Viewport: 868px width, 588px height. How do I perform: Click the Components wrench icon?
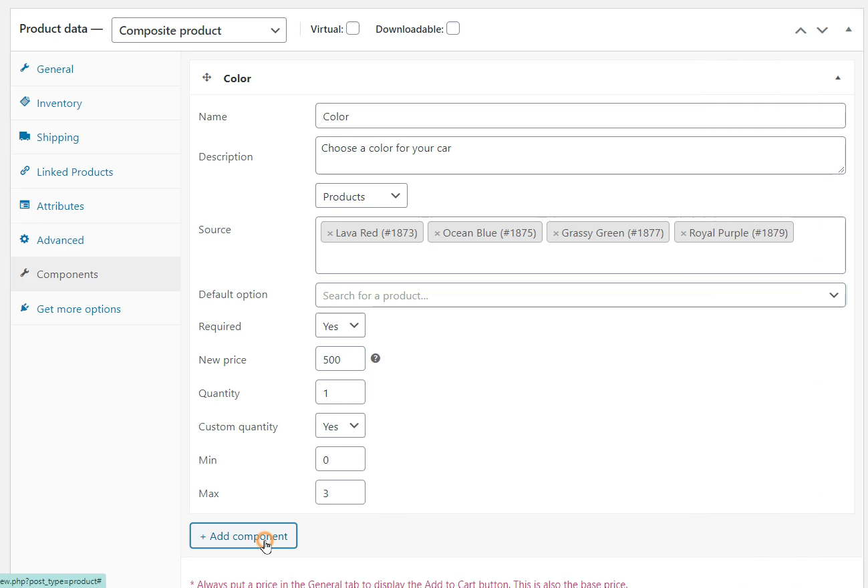tap(25, 273)
